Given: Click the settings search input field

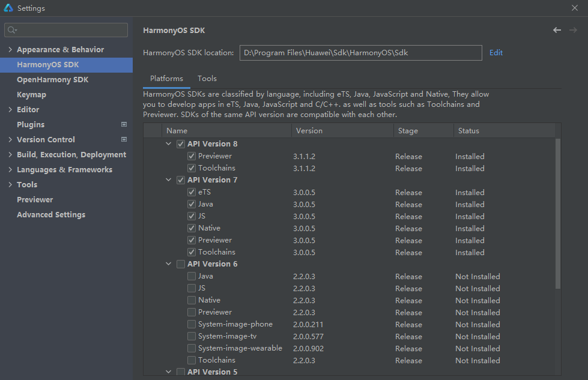Looking at the screenshot, I should [x=66, y=30].
